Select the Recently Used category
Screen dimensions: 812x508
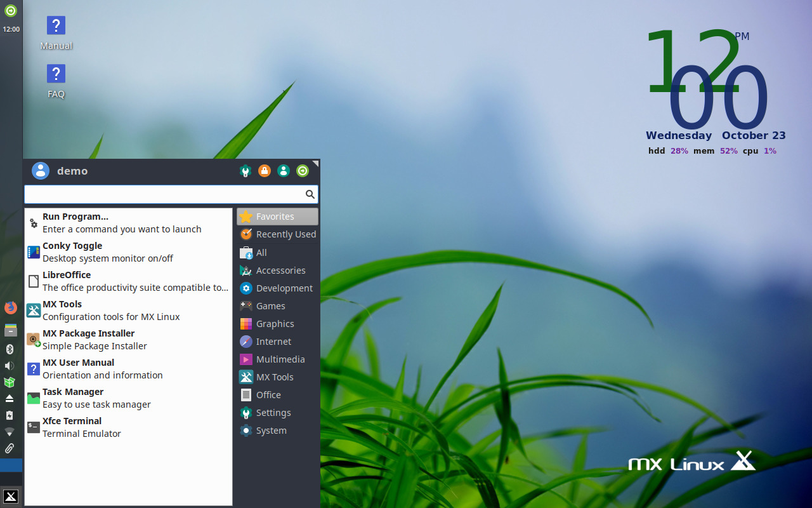[277, 234]
